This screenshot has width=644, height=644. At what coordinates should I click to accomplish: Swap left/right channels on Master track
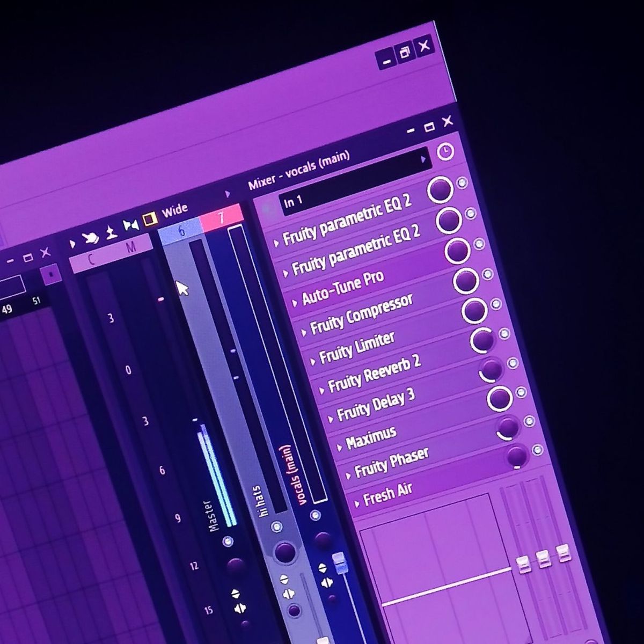(x=240, y=609)
